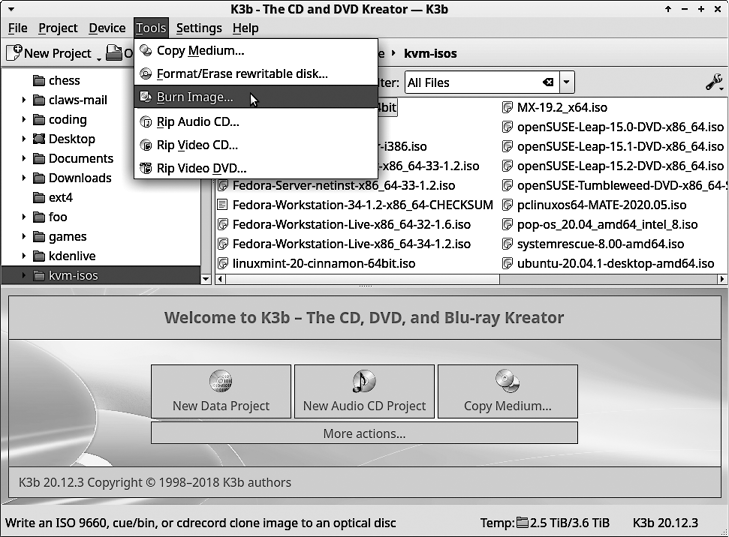Viewport: 729px width, 537px height.
Task: Click the wrench configure icon in file panel
Action: [x=714, y=83]
